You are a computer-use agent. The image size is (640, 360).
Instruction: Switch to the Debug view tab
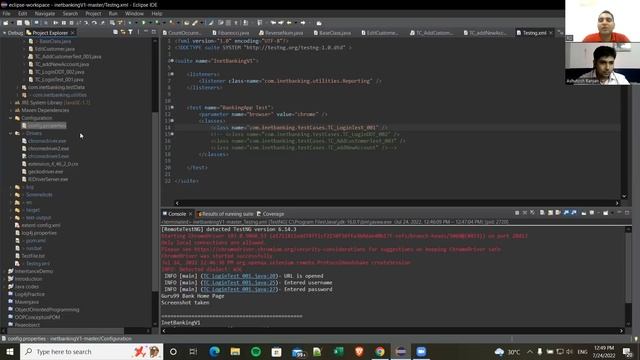tap(13, 33)
